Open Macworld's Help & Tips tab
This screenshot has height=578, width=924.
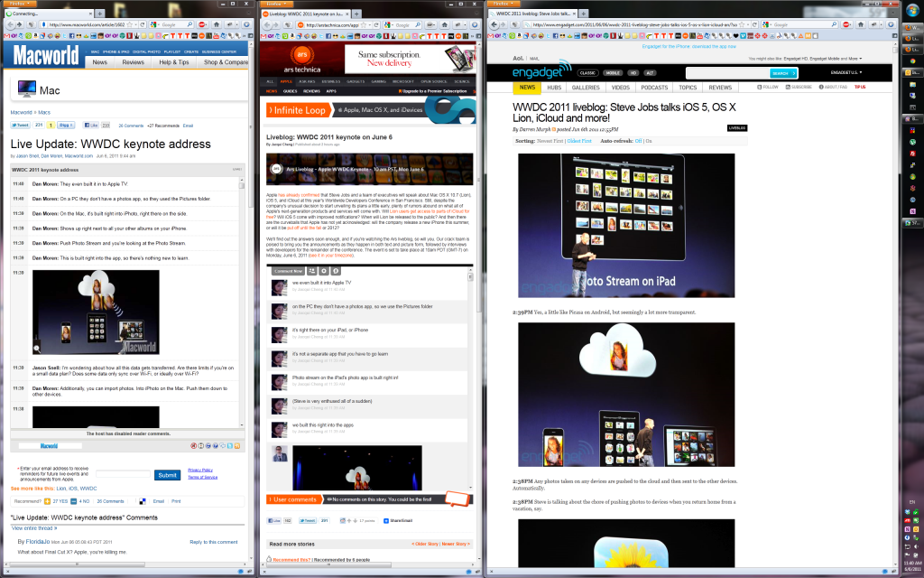pos(174,62)
